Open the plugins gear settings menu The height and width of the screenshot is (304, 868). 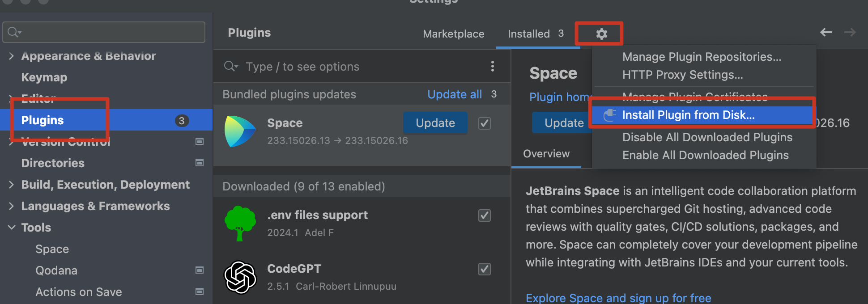601,34
